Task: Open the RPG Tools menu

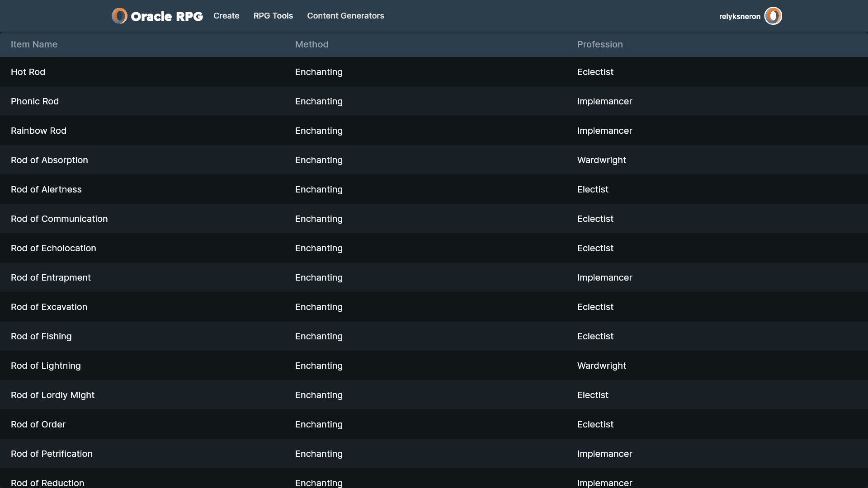Action: pos(273,16)
